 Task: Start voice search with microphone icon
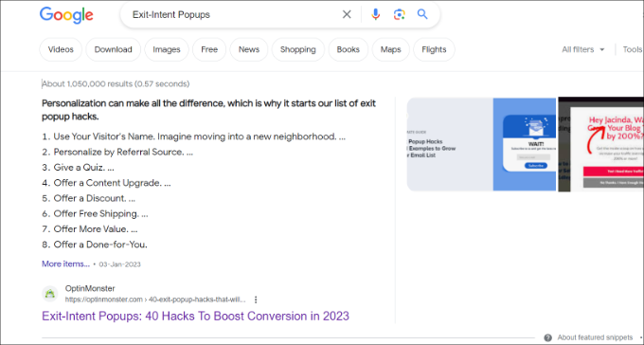pos(375,14)
